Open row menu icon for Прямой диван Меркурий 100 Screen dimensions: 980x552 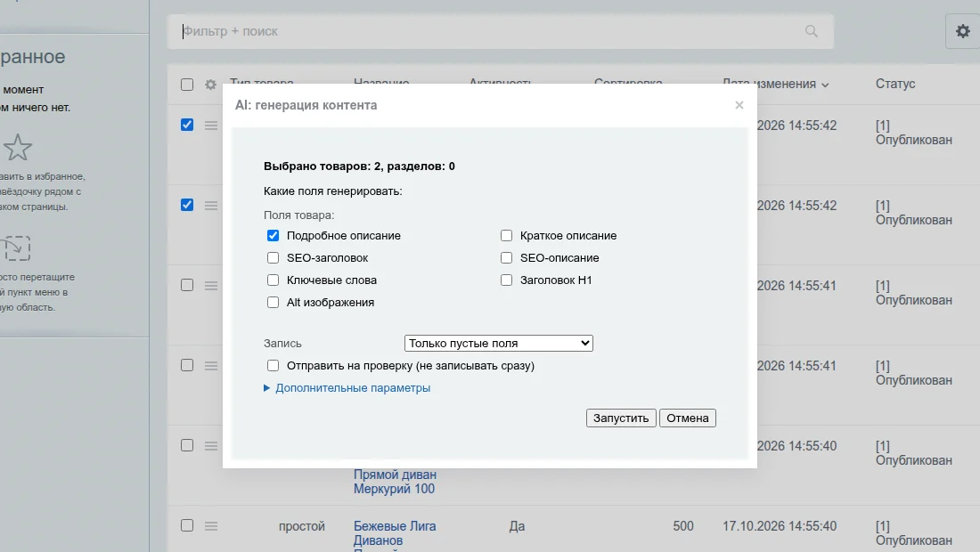[x=211, y=446]
